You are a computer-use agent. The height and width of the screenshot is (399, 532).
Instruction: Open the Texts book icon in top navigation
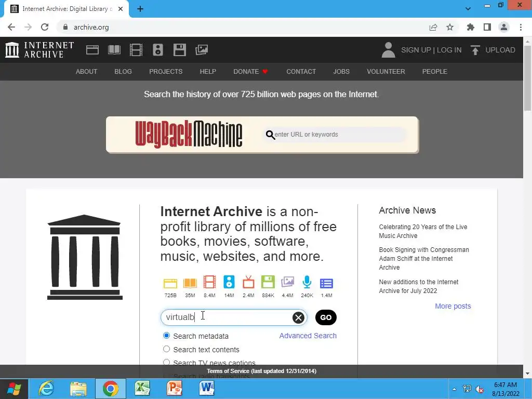114,50
